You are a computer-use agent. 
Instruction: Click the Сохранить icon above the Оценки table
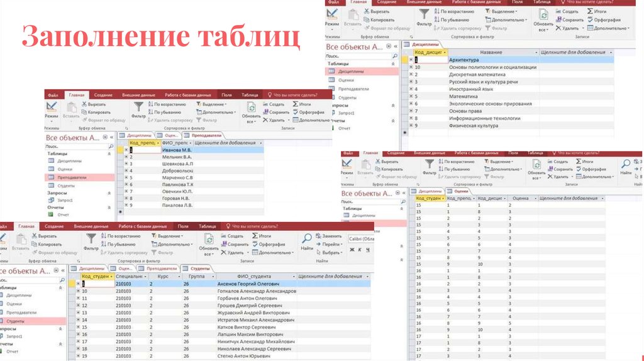(549, 169)
